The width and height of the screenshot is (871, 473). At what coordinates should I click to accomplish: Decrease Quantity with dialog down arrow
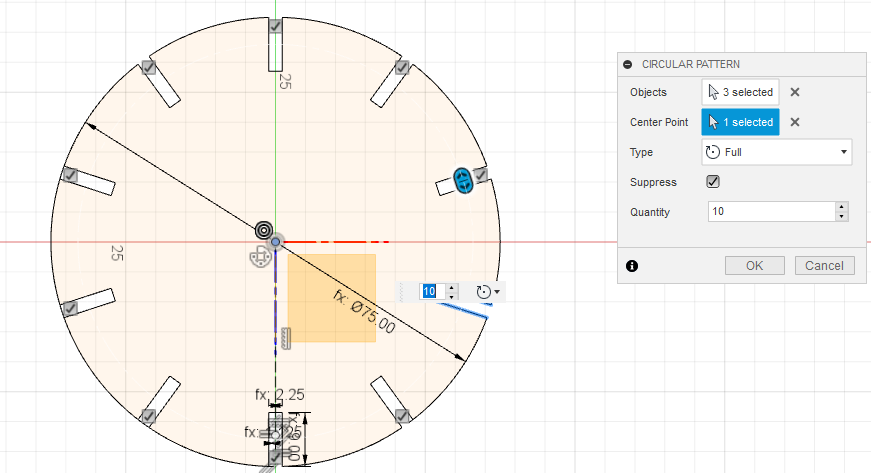point(842,217)
